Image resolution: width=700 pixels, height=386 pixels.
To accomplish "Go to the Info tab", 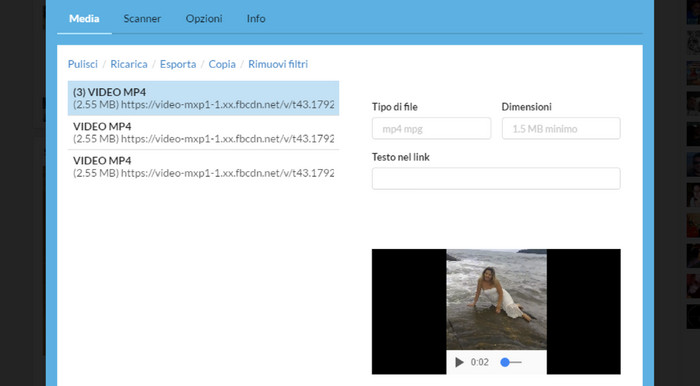I will pos(256,19).
